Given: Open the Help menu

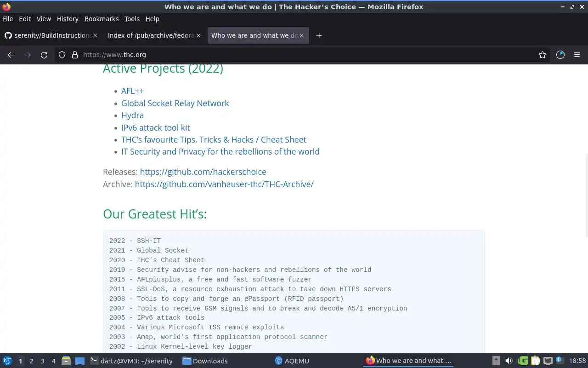Looking at the screenshot, I should click(152, 19).
